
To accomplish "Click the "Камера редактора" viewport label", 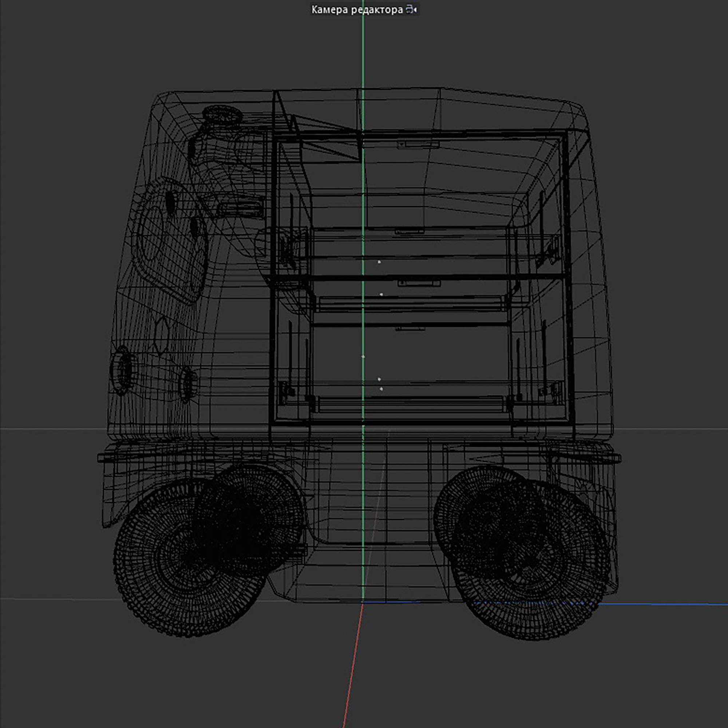I will [357, 10].
